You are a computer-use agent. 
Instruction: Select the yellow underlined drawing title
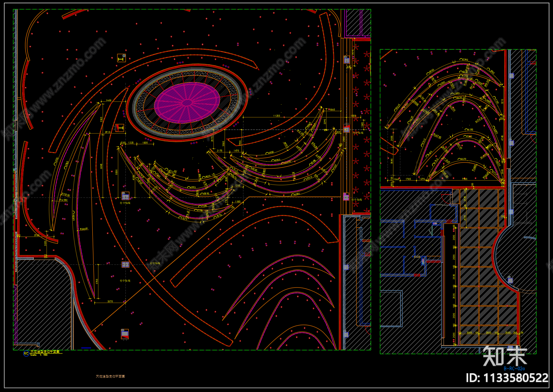pyautogui.click(x=46, y=352)
